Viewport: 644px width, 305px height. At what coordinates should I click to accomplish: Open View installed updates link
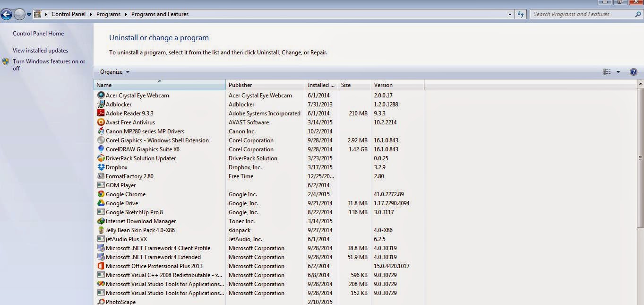point(40,51)
